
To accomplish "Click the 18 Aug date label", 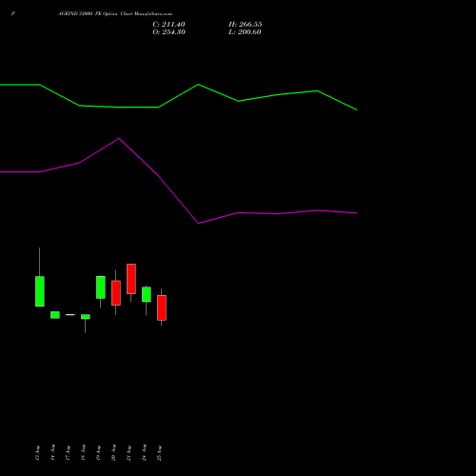I will pyautogui.click(x=83, y=452).
